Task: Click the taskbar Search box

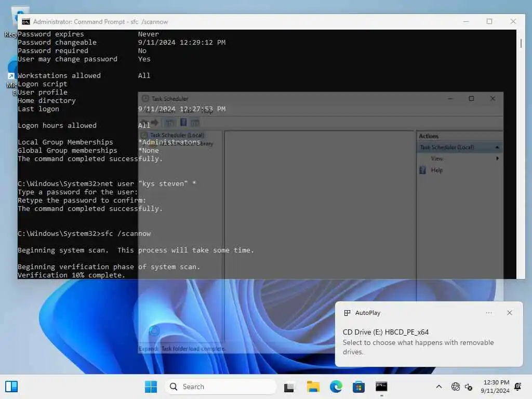Action: pos(220,387)
